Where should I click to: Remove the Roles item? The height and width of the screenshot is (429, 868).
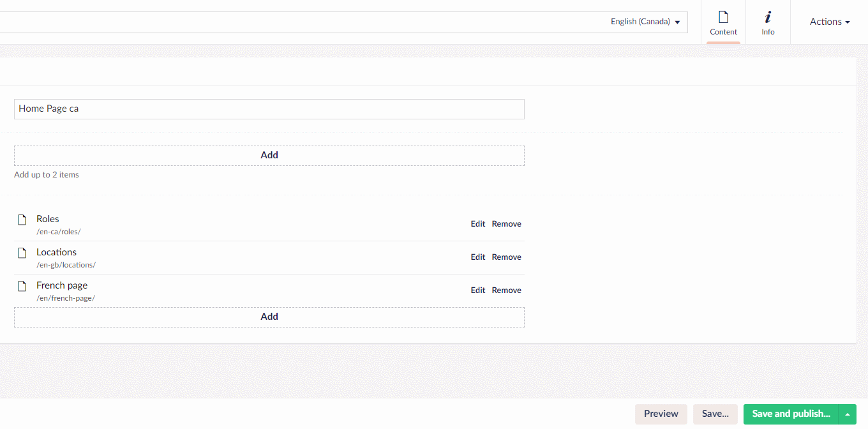tap(507, 224)
